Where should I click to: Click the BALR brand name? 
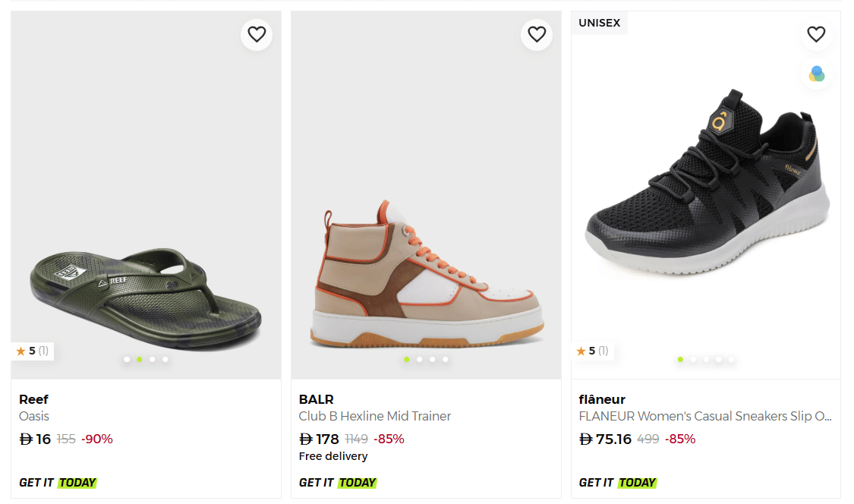coord(317,399)
